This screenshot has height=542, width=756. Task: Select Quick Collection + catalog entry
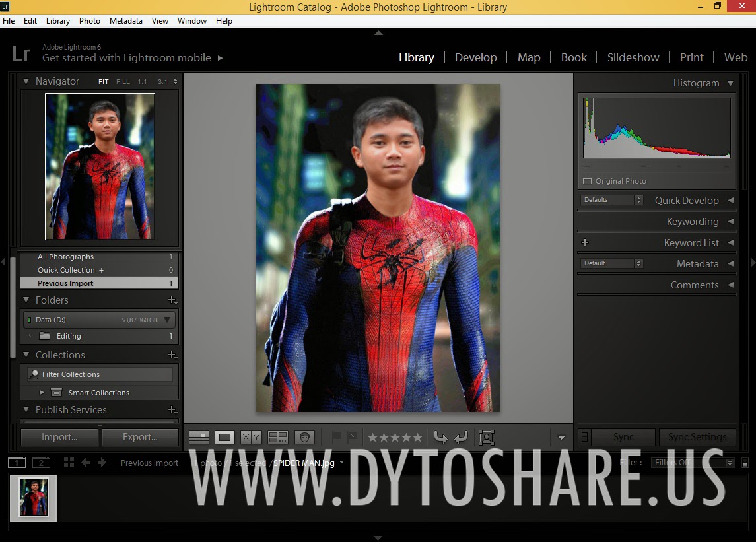pos(99,270)
